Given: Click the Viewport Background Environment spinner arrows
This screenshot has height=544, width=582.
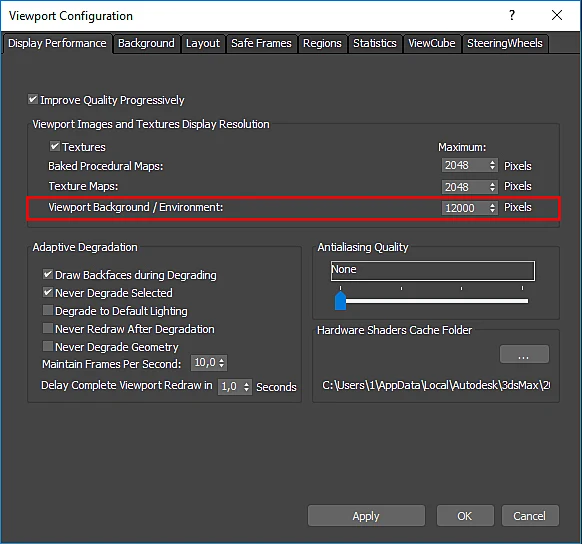Looking at the screenshot, I should (493, 208).
